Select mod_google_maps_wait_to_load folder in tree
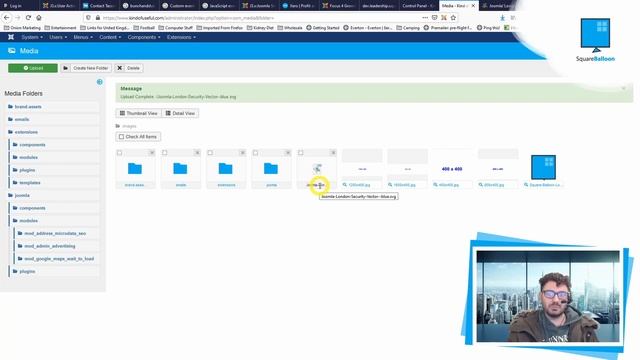 tap(59, 259)
